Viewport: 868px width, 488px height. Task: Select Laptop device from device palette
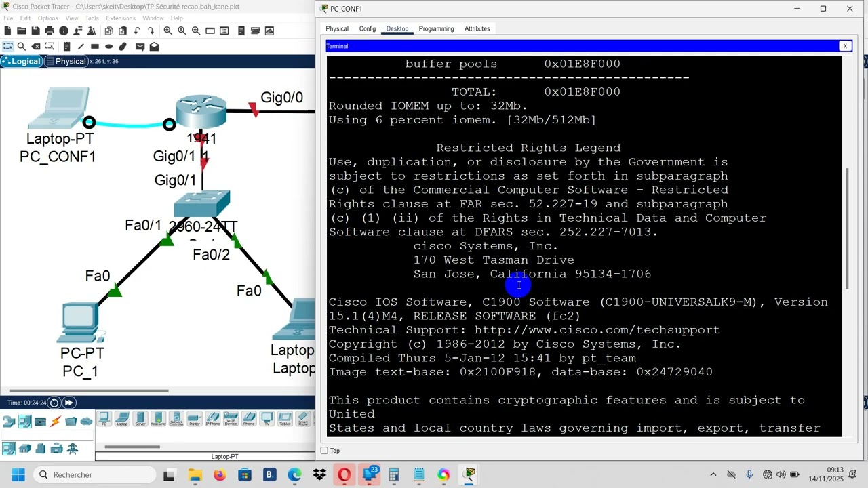point(122,420)
